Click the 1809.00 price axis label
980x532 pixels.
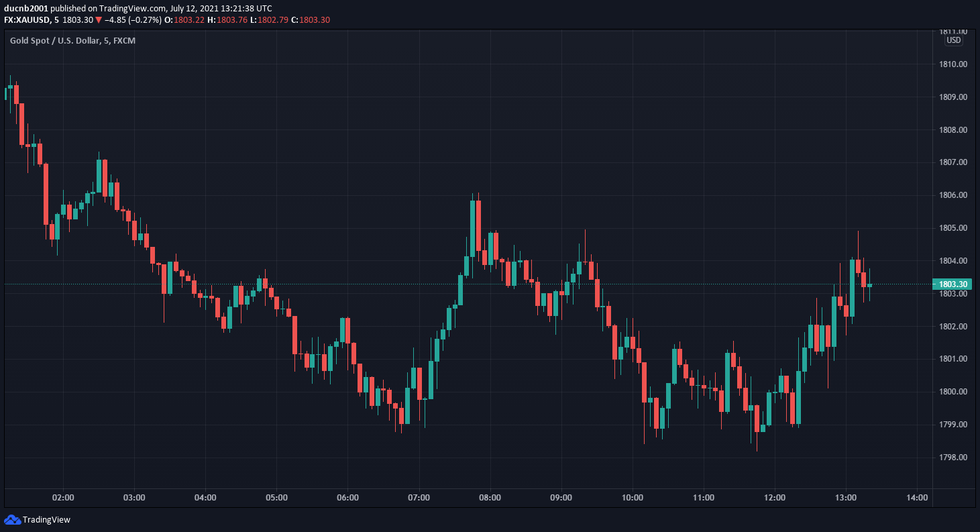953,97
